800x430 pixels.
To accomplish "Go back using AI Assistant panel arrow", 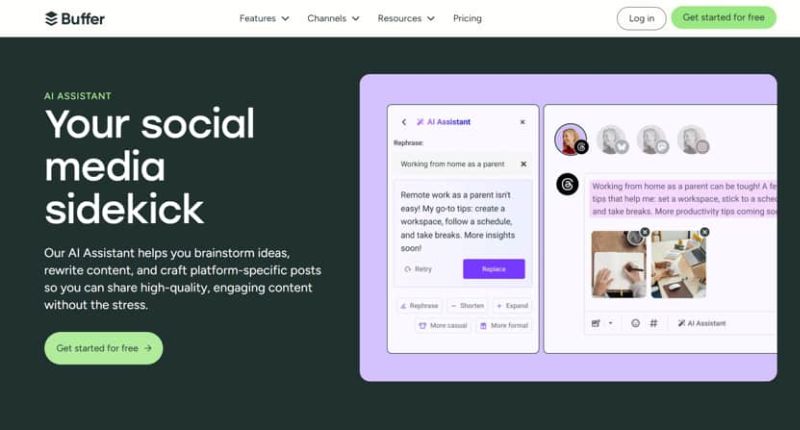I will pyautogui.click(x=404, y=122).
